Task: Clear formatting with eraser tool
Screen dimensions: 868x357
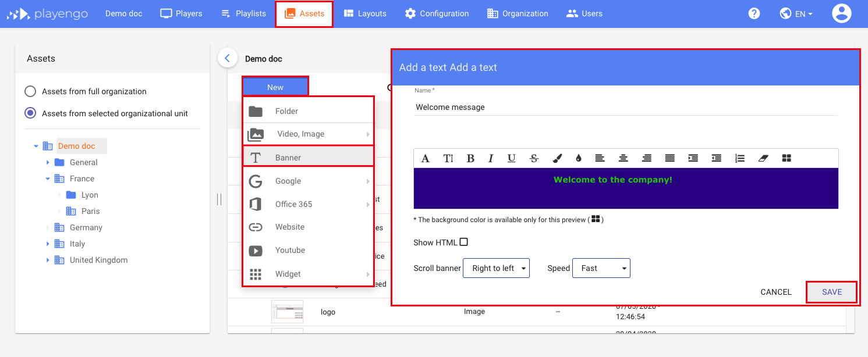Action: (x=764, y=158)
